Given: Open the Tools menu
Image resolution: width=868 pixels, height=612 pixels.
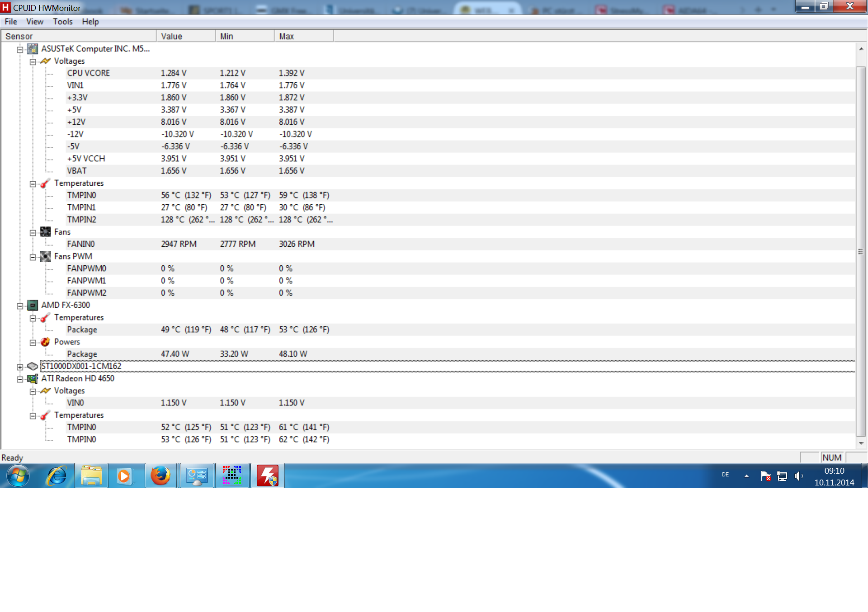Looking at the screenshot, I should [62, 22].
